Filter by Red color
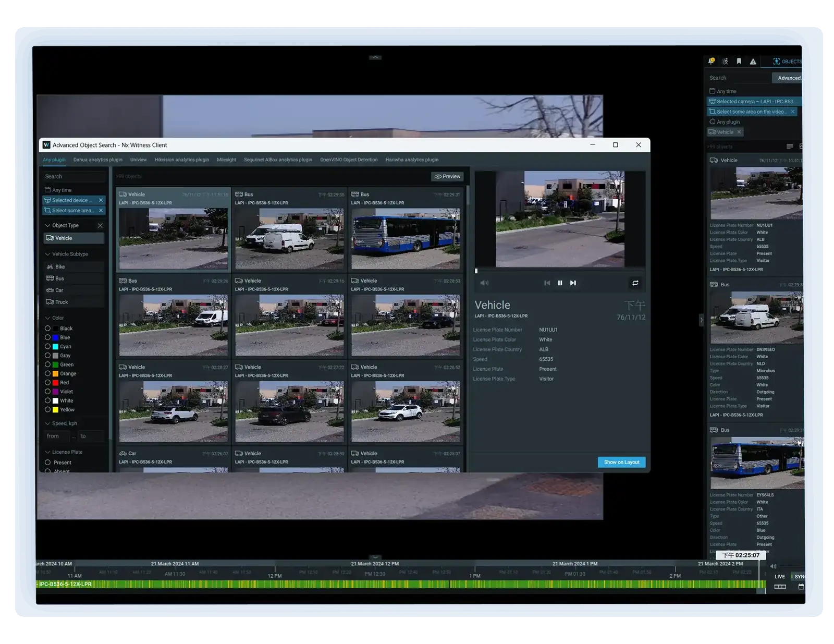This screenshot has height=644, width=834. point(57,383)
